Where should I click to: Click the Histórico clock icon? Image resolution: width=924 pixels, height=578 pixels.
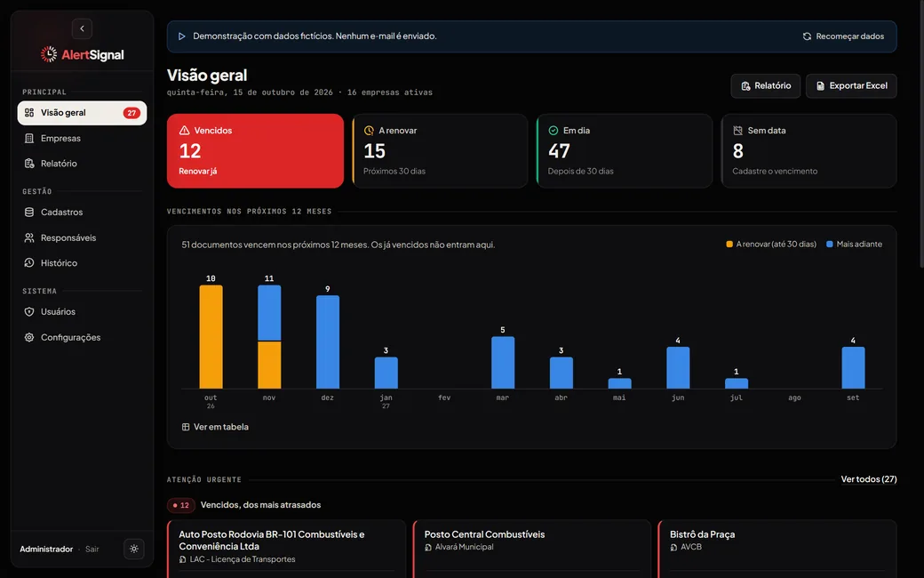(x=28, y=263)
